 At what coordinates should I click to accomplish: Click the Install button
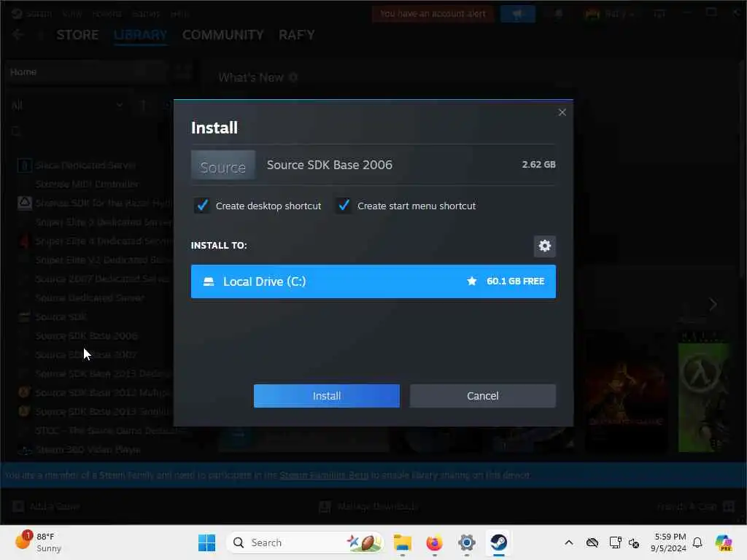326,396
